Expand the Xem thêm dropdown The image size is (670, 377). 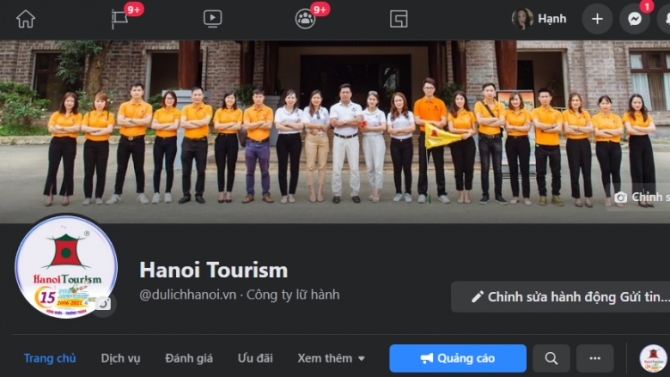point(331,358)
